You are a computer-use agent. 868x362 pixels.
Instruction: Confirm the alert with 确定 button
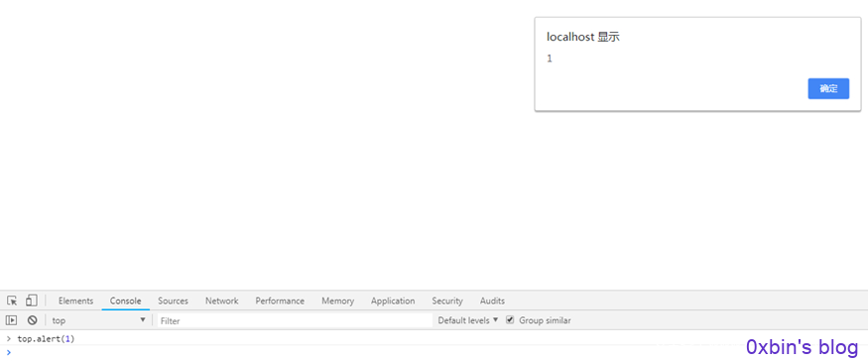[828, 88]
